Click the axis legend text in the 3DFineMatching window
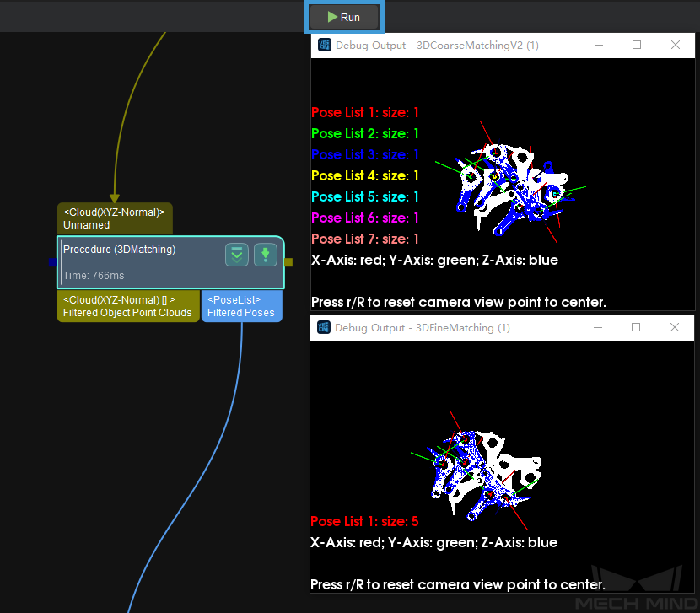 [x=434, y=542]
